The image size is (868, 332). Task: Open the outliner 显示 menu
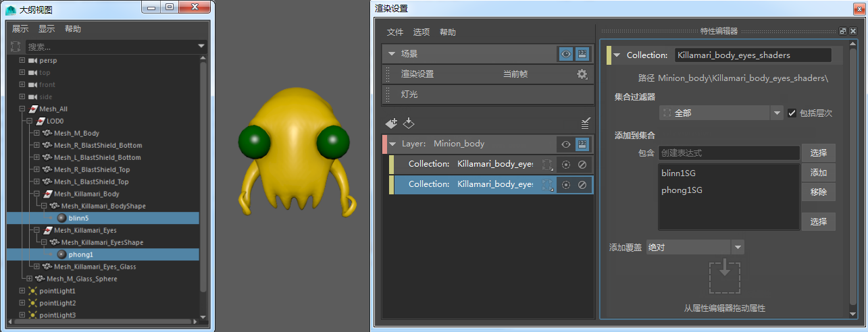tap(47, 29)
